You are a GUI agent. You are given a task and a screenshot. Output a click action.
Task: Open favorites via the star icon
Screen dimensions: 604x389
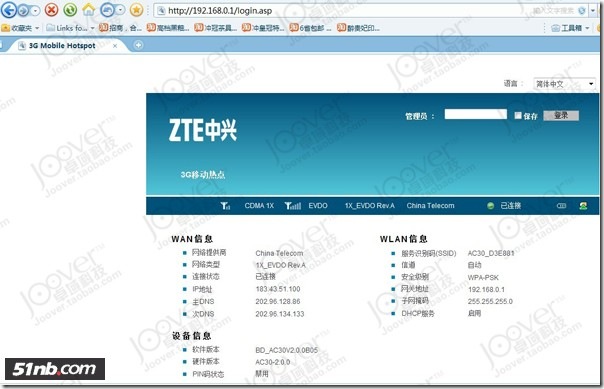pos(136,10)
